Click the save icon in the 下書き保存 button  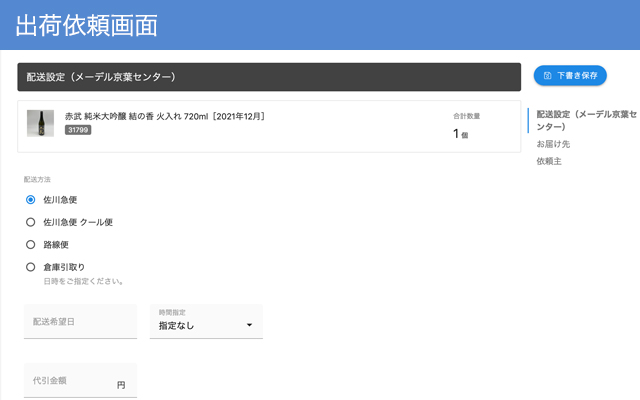547,76
